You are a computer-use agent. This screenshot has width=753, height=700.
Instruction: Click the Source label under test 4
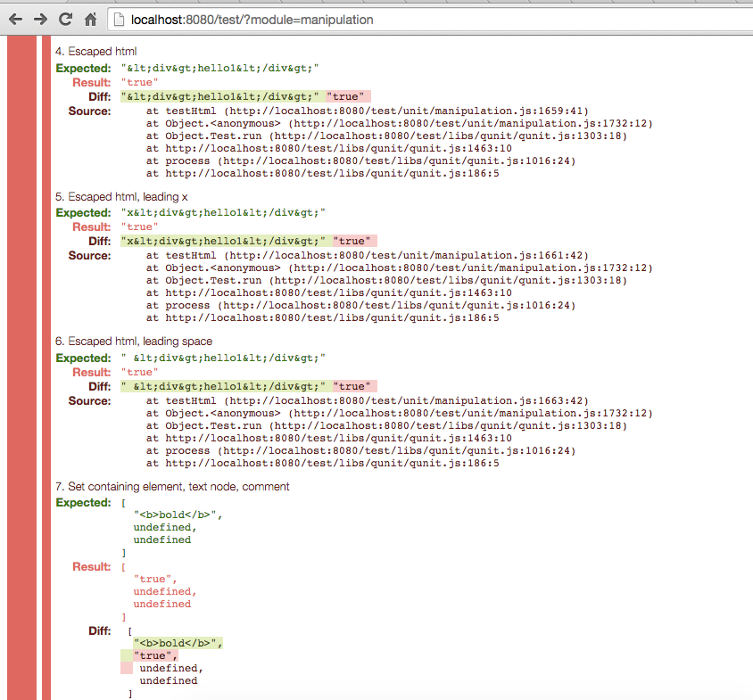coord(89,111)
